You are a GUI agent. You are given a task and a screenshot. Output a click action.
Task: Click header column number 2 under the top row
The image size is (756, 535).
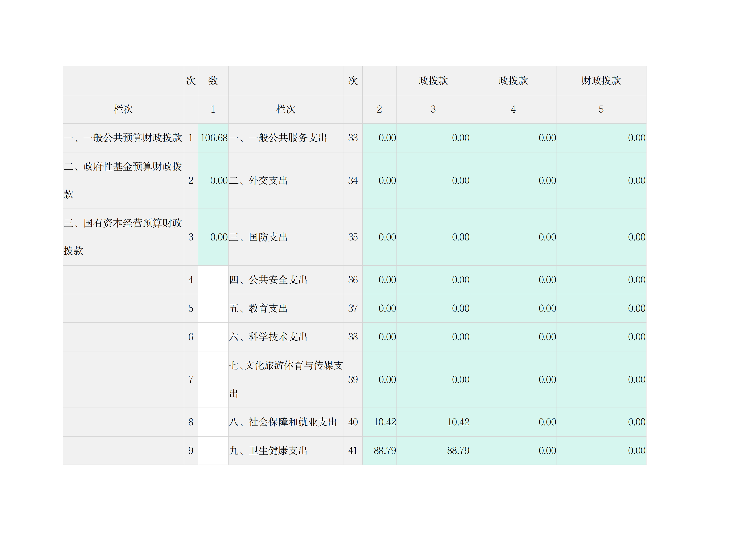[x=380, y=109]
